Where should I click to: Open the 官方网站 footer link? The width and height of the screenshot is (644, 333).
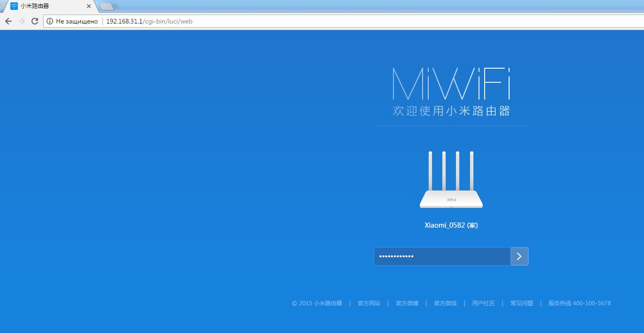point(369,303)
